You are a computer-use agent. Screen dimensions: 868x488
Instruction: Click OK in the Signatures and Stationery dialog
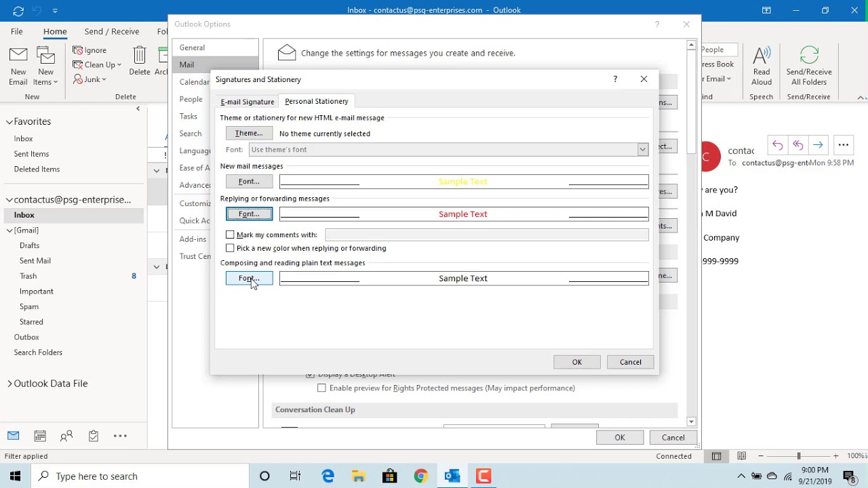coord(577,362)
